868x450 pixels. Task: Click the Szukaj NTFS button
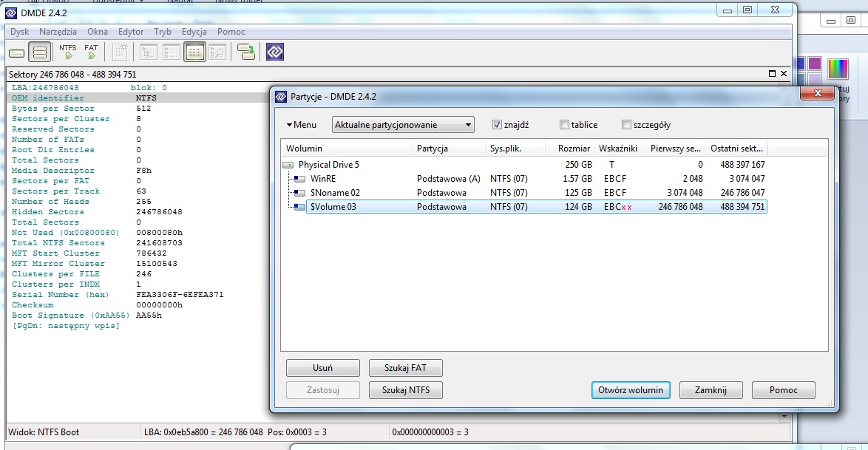click(x=406, y=390)
